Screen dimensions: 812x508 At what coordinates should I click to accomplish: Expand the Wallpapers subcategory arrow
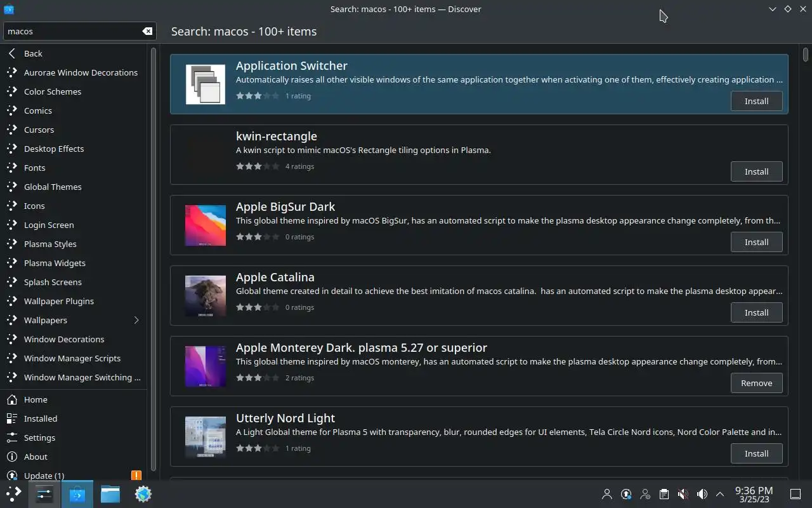coord(136,320)
